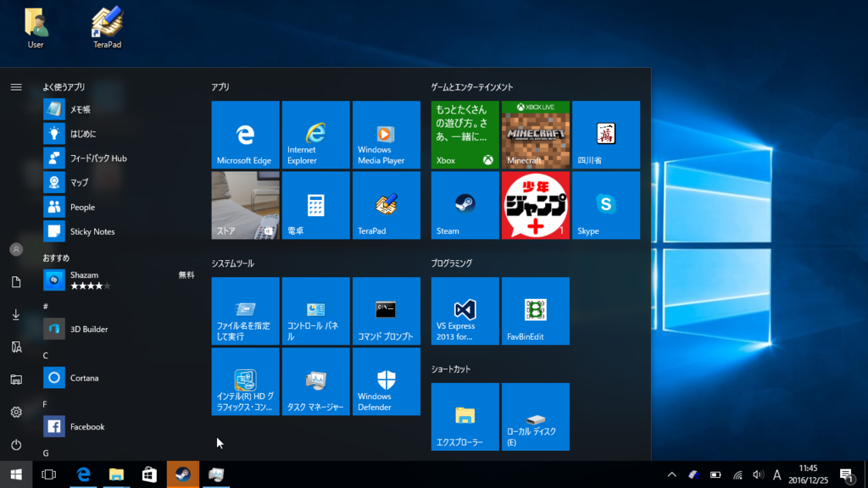The width and height of the screenshot is (868, 488).
Task: Open Documents icon in Start sidebar
Action: 16,281
